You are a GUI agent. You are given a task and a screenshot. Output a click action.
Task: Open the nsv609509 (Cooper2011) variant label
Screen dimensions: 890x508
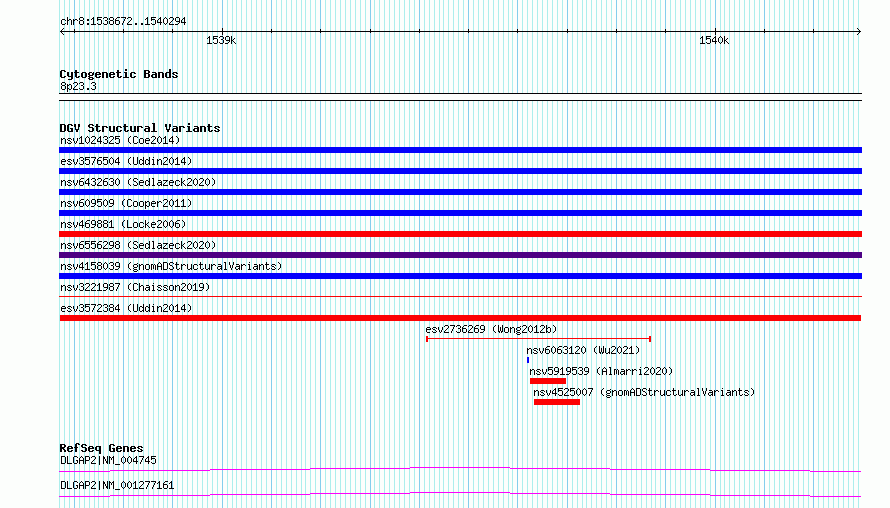click(126, 203)
